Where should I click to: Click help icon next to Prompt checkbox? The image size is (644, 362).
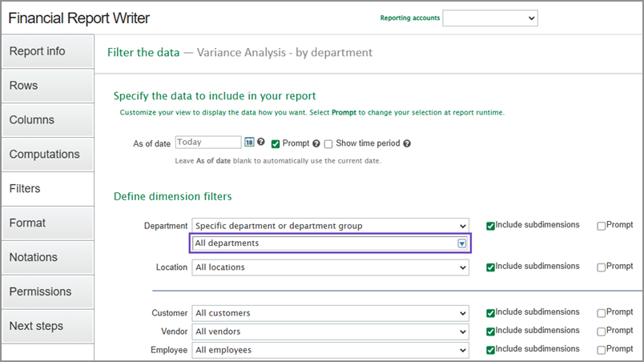(x=316, y=144)
